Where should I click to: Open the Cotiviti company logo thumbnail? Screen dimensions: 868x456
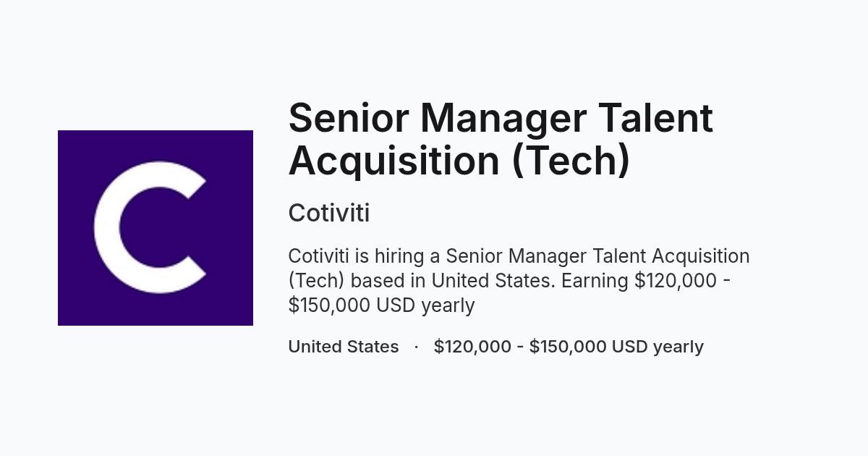click(x=156, y=228)
